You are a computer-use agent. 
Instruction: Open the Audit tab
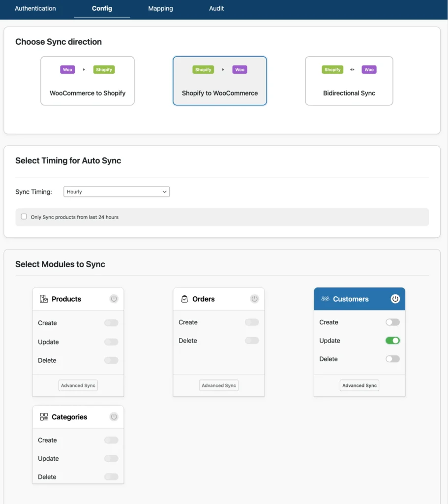tap(216, 8)
